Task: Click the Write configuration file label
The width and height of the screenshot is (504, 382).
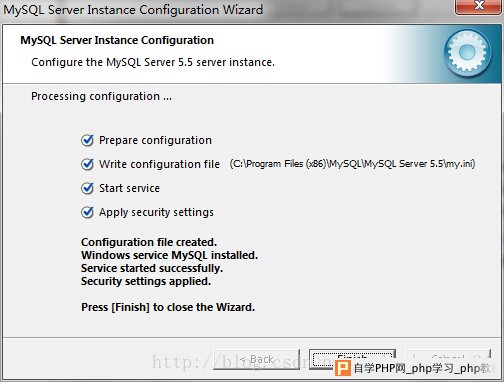Action: (x=159, y=164)
